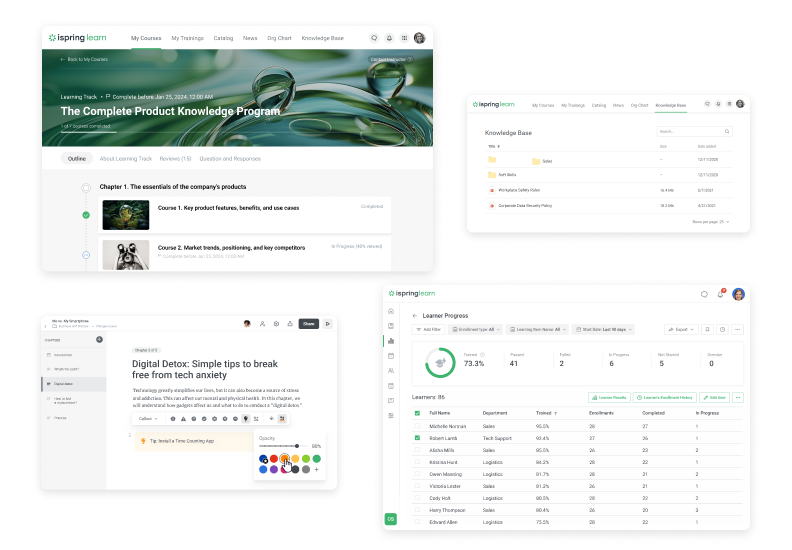This screenshot has width=792, height=550.
Task: Select the bar chart reports sidebar icon
Action: tap(391, 341)
